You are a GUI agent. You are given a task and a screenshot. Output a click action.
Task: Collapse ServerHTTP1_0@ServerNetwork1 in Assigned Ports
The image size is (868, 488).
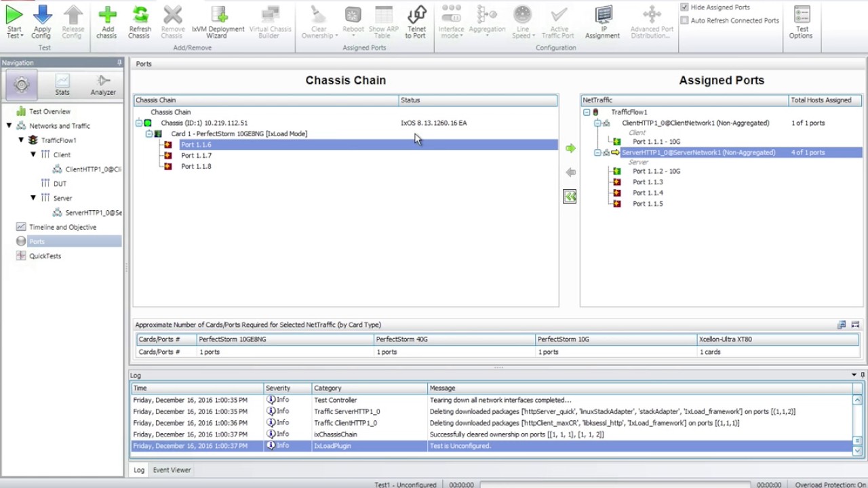coord(597,153)
